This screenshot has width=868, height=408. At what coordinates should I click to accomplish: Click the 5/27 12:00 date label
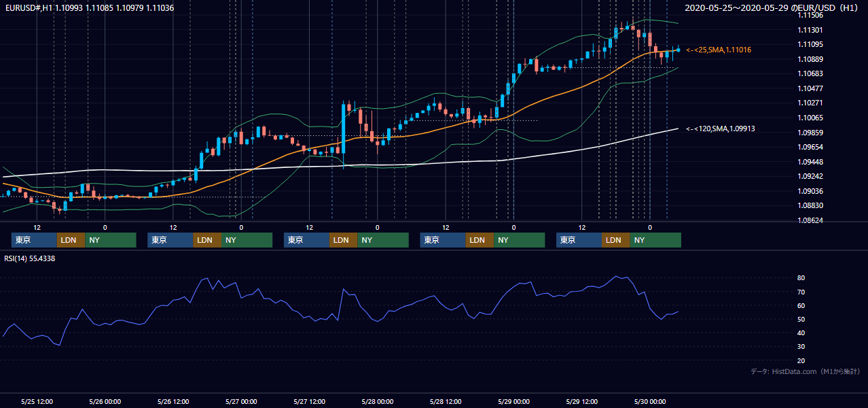coord(309,401)
